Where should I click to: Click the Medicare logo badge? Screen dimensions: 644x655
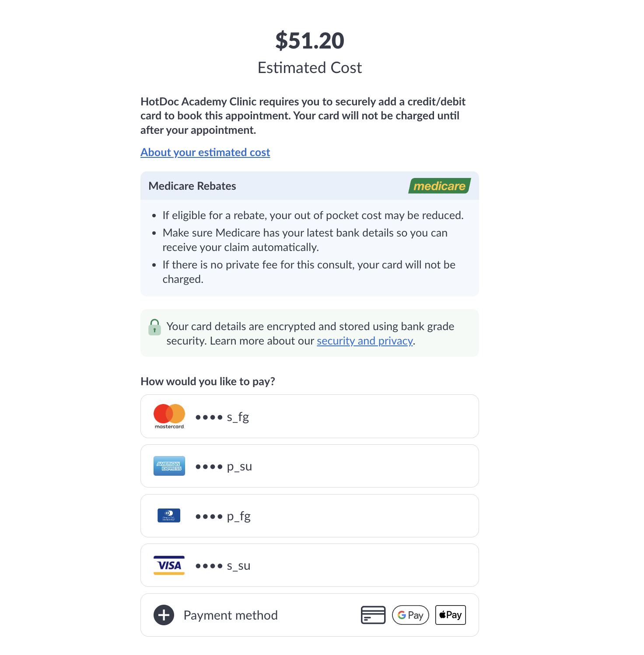[x=439, y=186]
